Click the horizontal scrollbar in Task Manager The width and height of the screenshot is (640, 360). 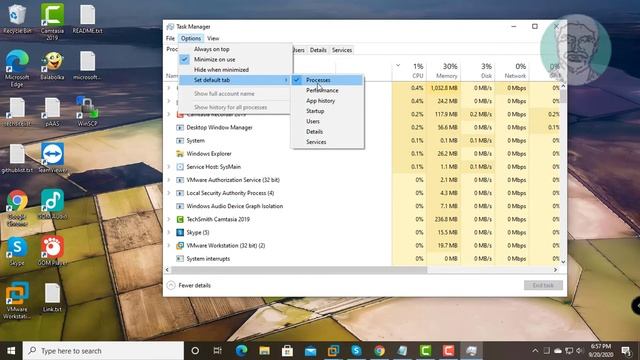(299, 270)
